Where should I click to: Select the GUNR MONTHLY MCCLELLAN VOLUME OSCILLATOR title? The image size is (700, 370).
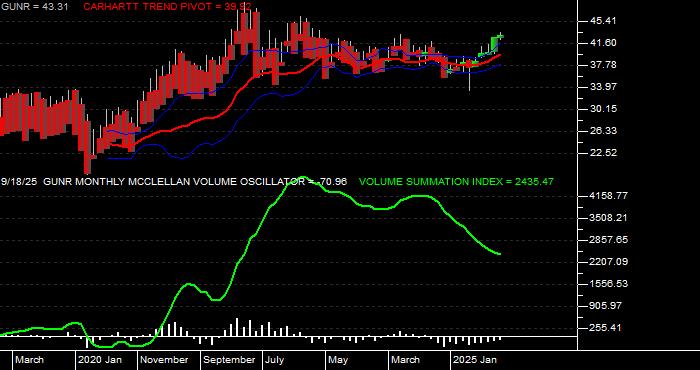pos(194,182)
